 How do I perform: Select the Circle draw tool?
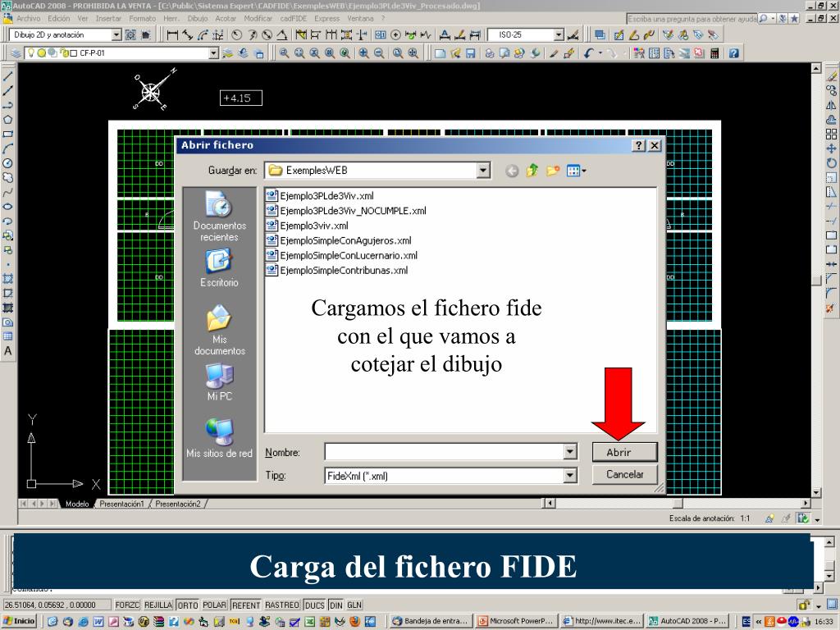point(7,163)
